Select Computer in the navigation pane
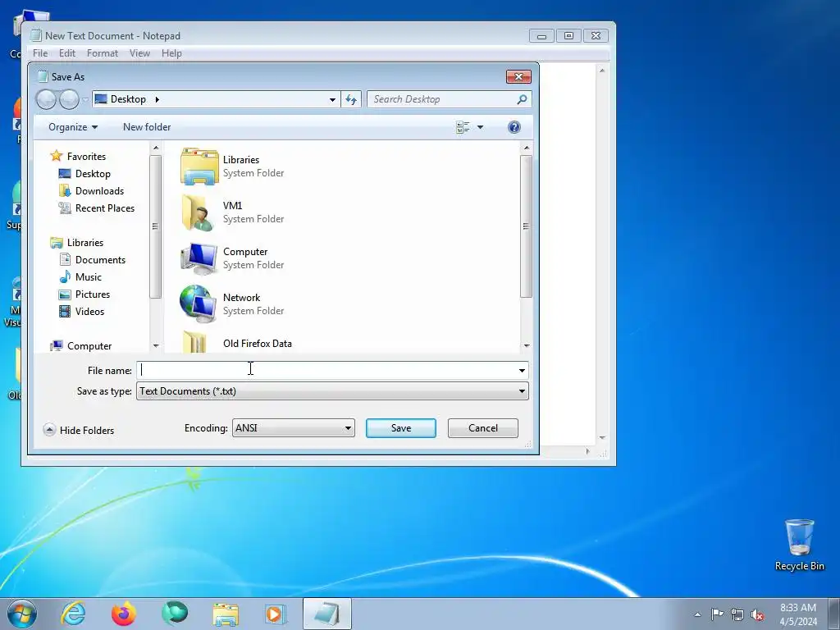This screenshot has width=840, height=630. pyautogui.click(x=89, y=346)
